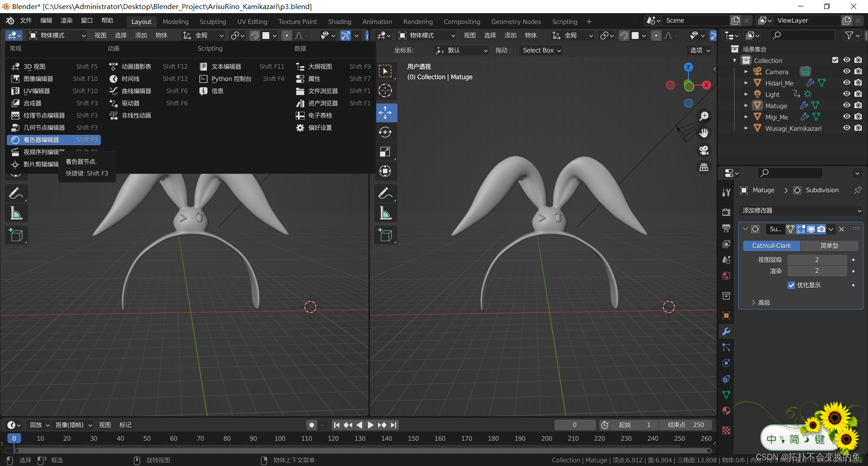The image size is (868, 466).
Task: Click the pan view hand gizmo
Action: (704, 133)
